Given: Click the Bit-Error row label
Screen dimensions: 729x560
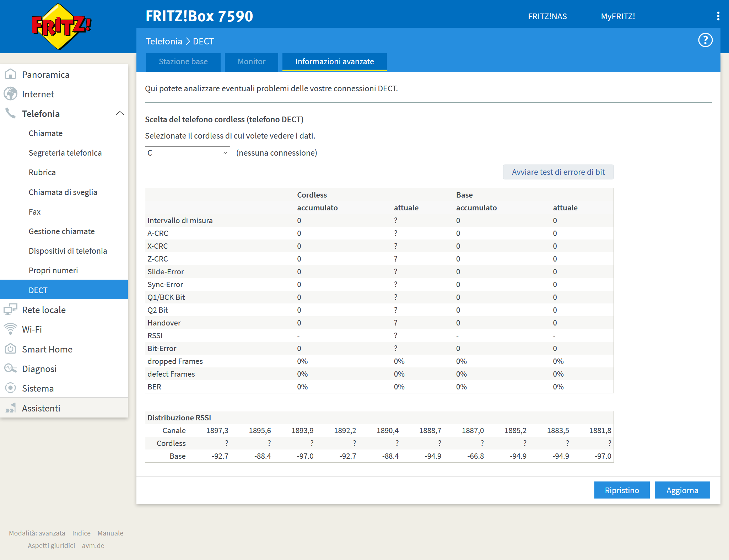Looking at the screenshot, I should tap(162, 348).
